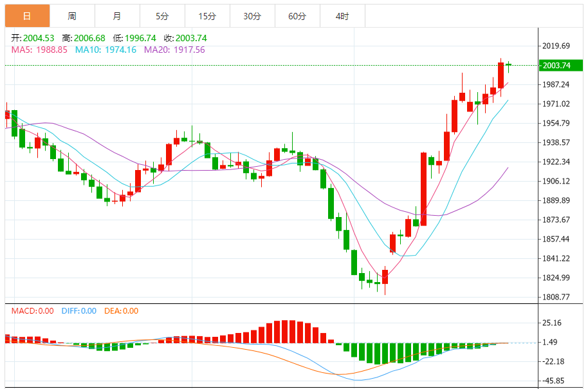588x389 pixels.
Task: Open the 15分 timeframe tab
Action: (207, 15)
